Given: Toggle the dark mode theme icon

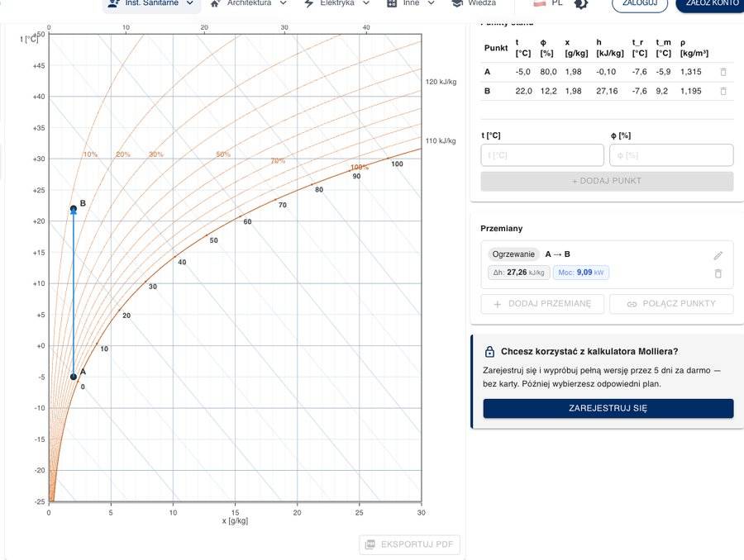Looking at the screenshot, I should pyautogui.click(x=581, y=3).
